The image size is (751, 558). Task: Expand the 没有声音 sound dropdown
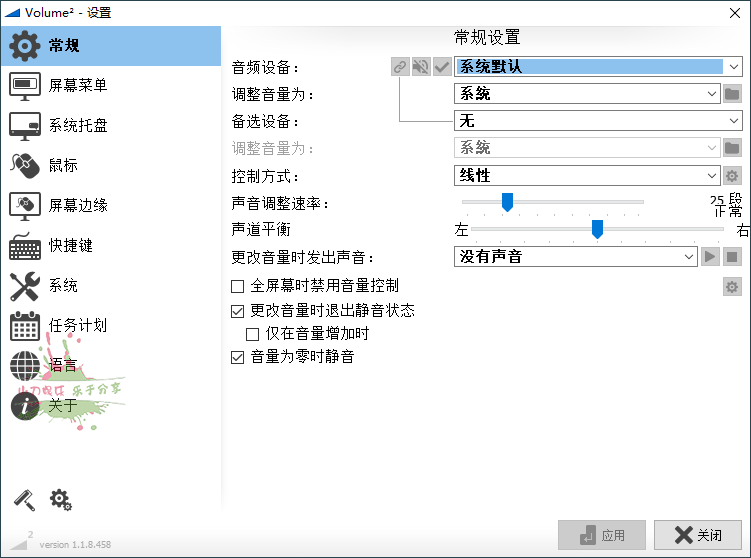688,257
